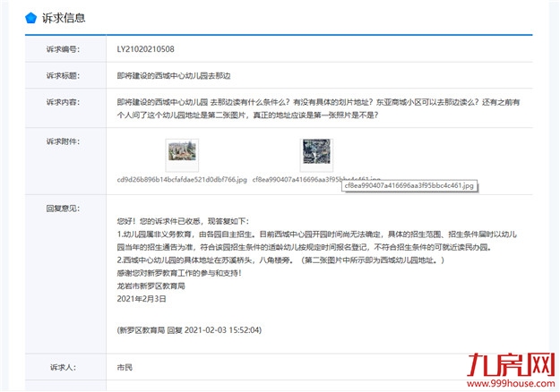
Task: Select the timestamp line 2021-02-03 15:52:04
Action: click(x=189, y=330)
